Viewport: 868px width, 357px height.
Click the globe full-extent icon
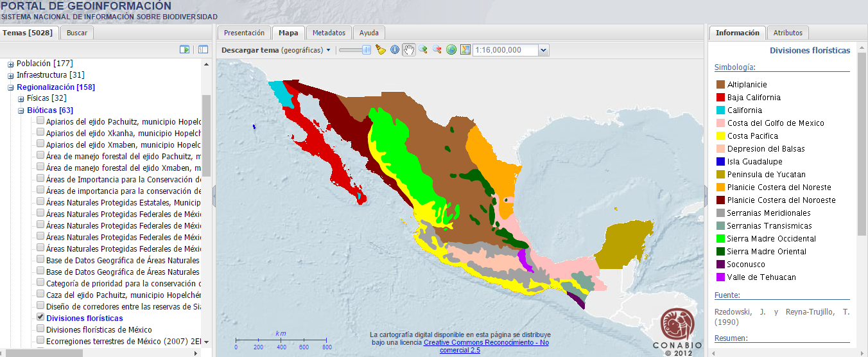pos(451,49)
